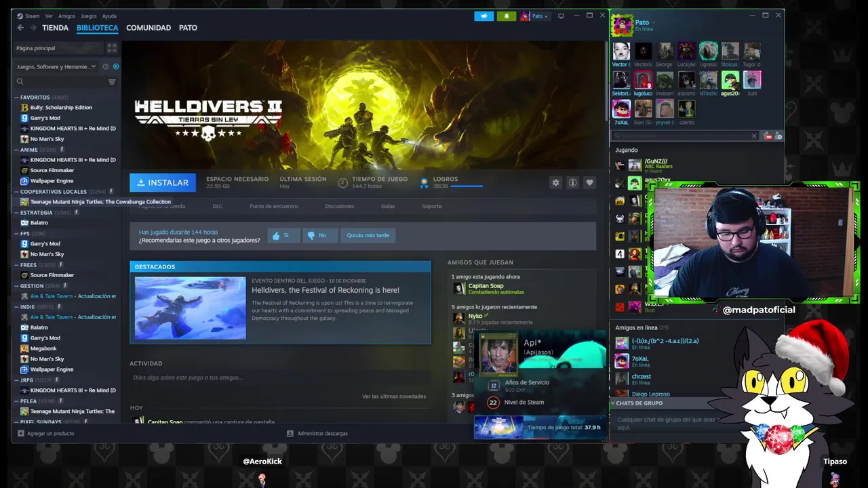Open the Juegos menu
This screenshot has height=488, width=868.
pos(88,16)
